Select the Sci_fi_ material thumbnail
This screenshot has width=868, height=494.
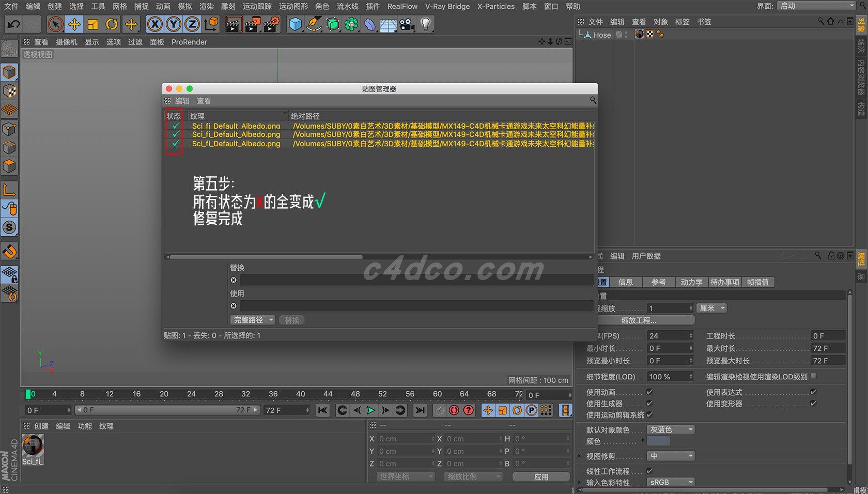(x=33, y=445)
